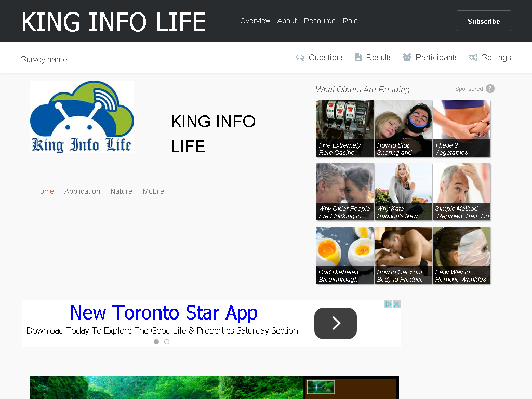Click the small waterfall thumbnail in slider
Screen dimensions: 532x399
(321, 387)
